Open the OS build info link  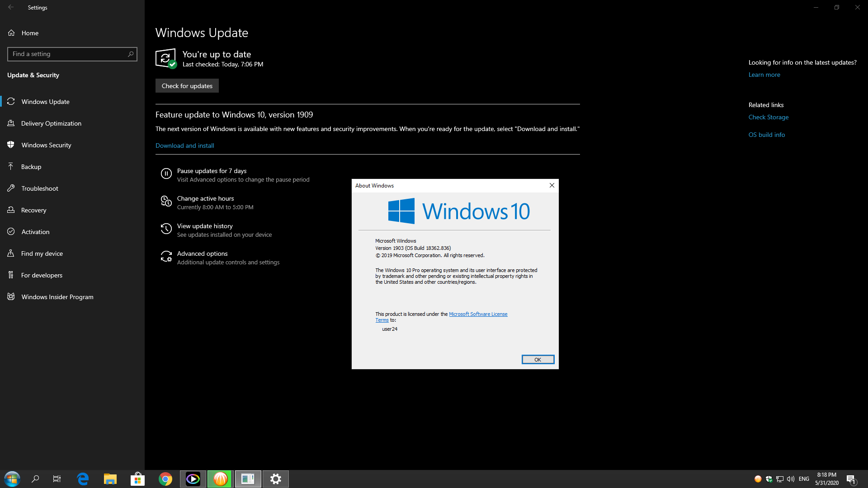pos(767,135)
